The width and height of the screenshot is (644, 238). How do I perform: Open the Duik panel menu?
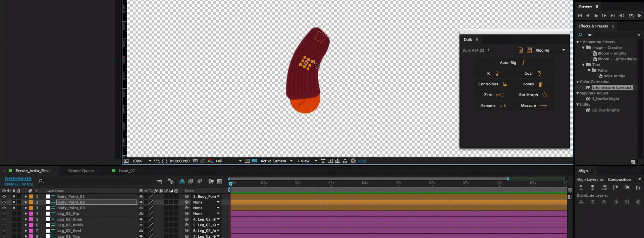coord(477,39)
